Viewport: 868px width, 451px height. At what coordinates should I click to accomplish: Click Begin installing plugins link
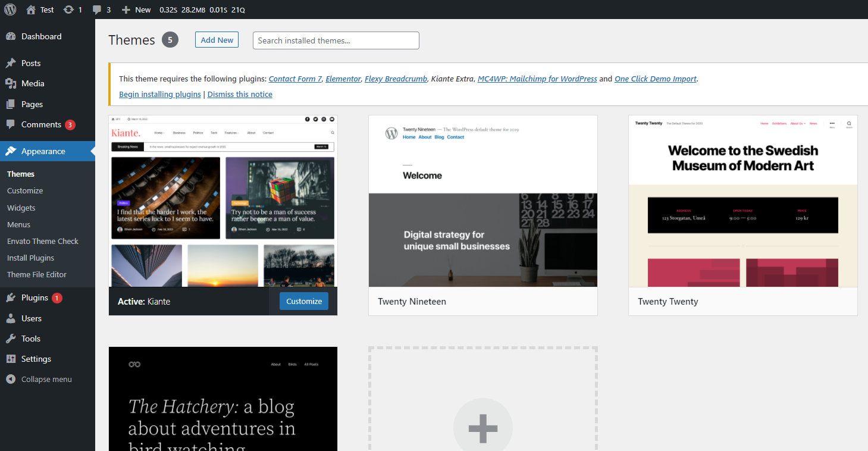[160, 94]
